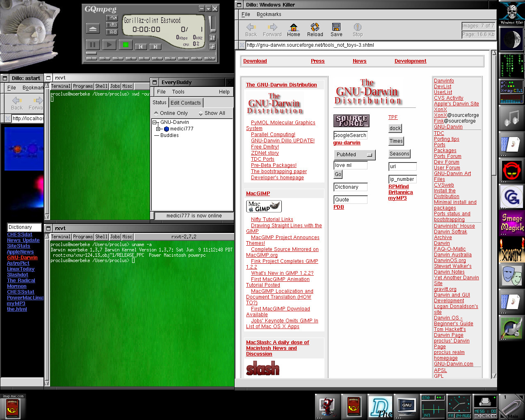The height and width of the screenshot is (420, 525).
Task: Select Buddies group in EveryBuddy tree
Action: [x=169, y=135]
